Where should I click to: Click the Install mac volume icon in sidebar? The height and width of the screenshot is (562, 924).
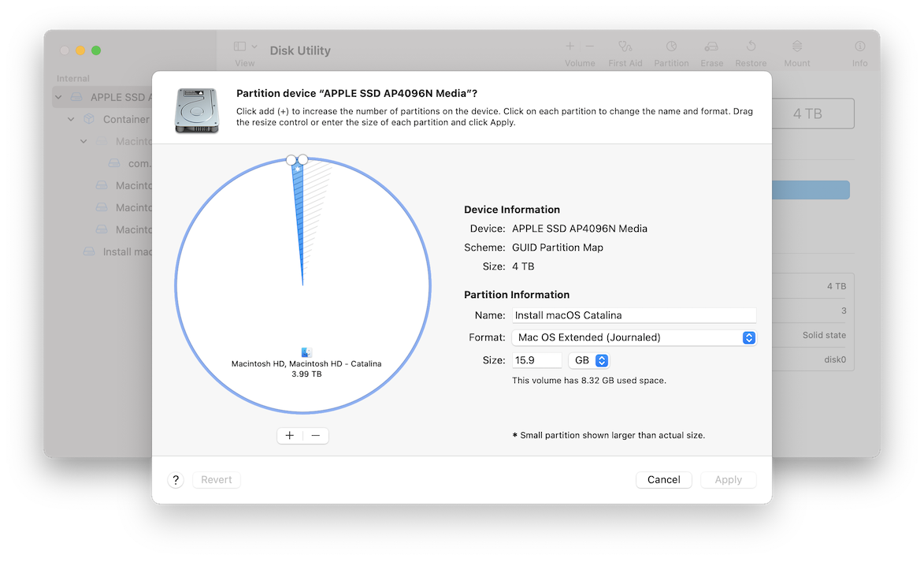point(89,251)
